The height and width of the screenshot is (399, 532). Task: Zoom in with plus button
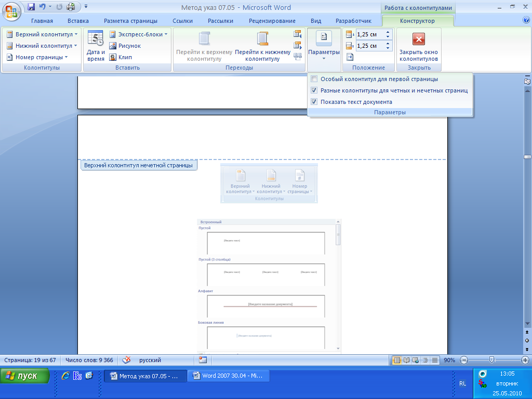point(525,361)
